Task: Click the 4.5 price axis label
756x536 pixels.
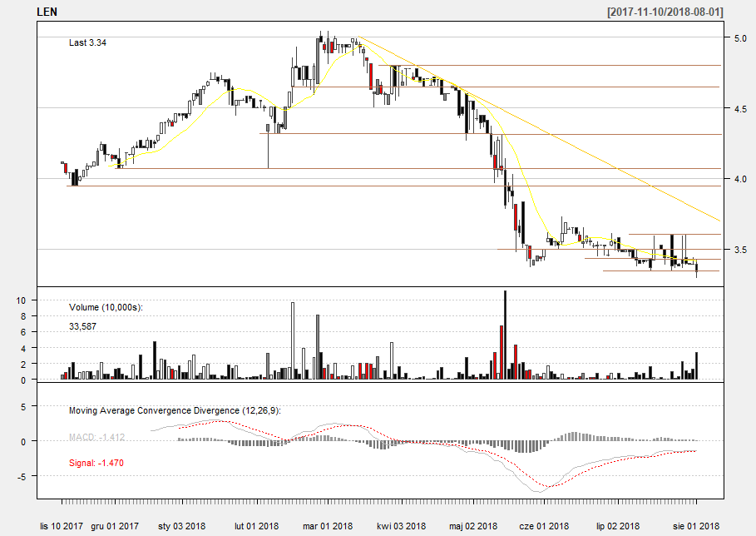Action: (x=740, y=109)
